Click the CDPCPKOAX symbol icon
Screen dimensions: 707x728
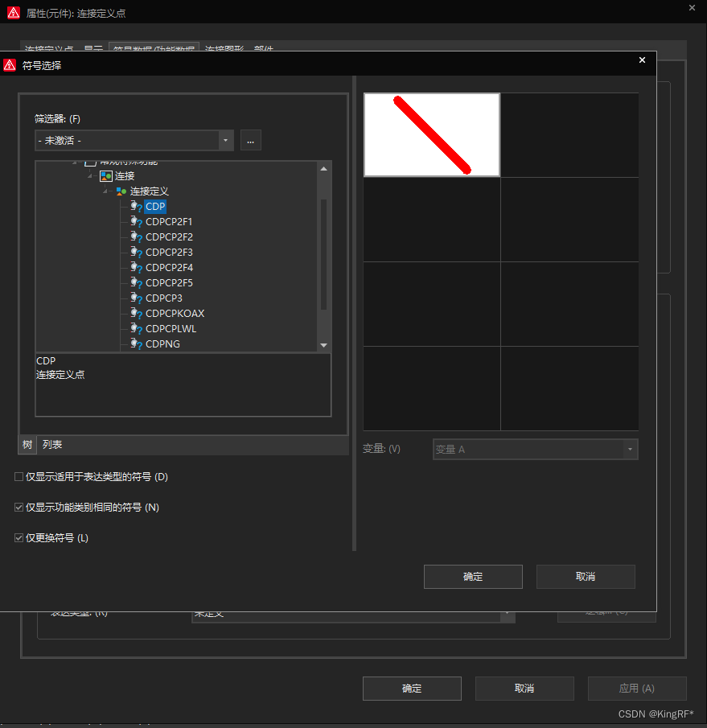coord(136,314)
